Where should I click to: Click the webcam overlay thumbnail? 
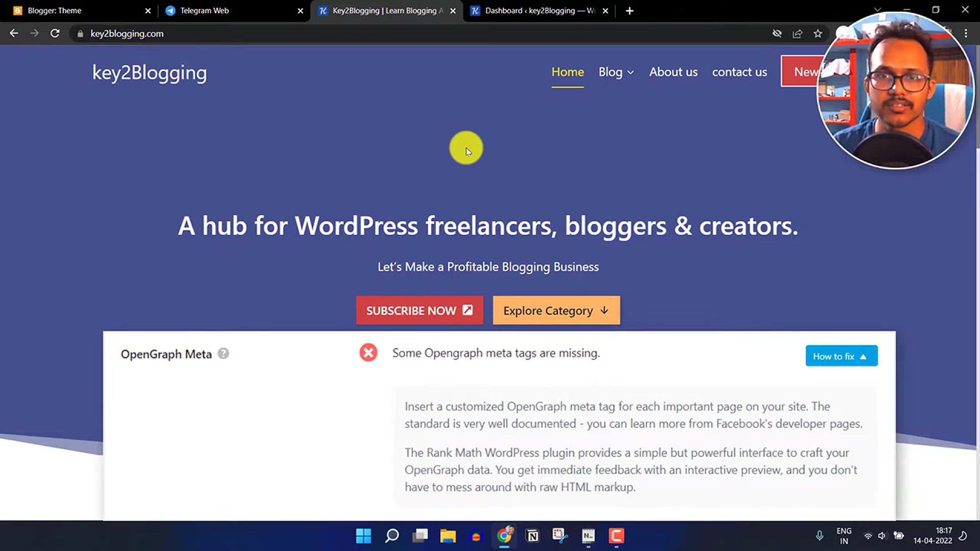pos(896,91)
